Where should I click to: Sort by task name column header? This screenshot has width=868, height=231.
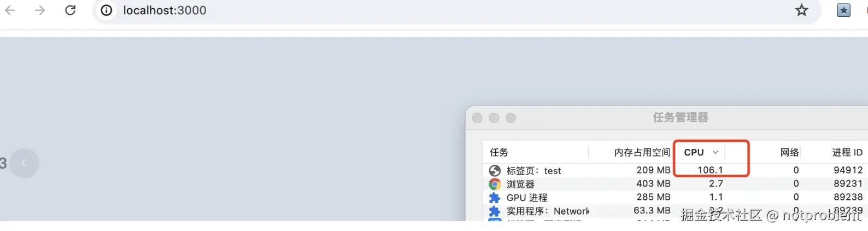(499, 152)
